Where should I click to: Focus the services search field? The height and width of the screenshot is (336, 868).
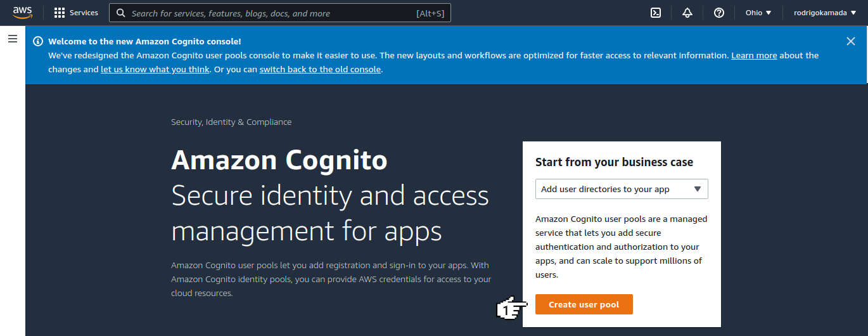[x=280, y=13]
